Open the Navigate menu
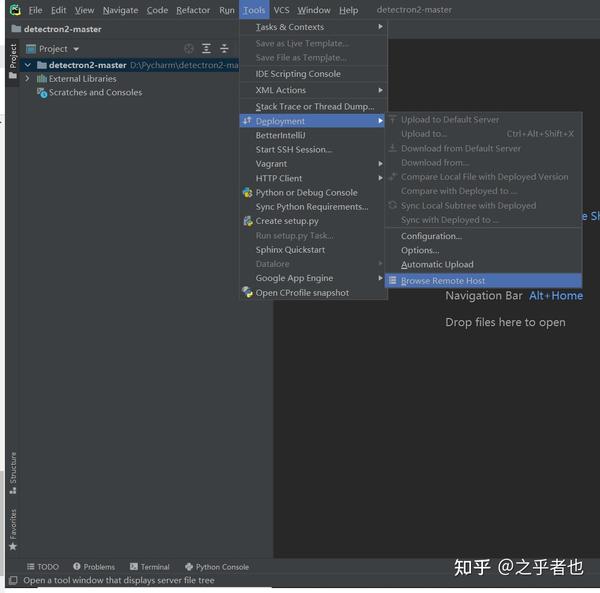 coord(121,10)
